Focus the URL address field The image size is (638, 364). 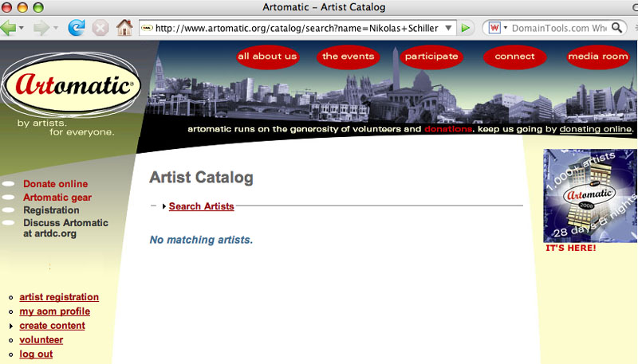[x=297, y=28]
